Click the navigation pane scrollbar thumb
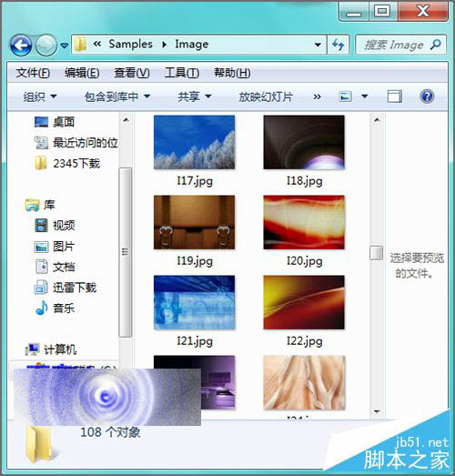The image size is (455, 476). (x=126, y=252)
